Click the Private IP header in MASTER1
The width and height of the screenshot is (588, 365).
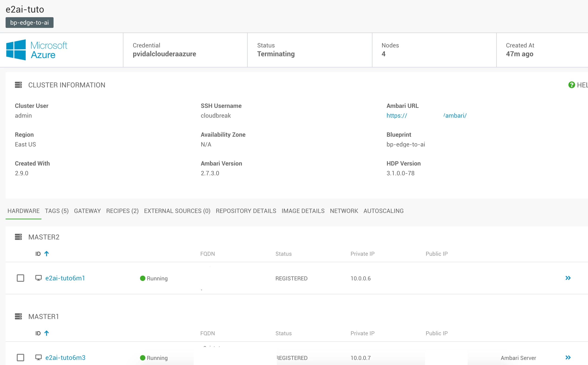click(362, 333)
